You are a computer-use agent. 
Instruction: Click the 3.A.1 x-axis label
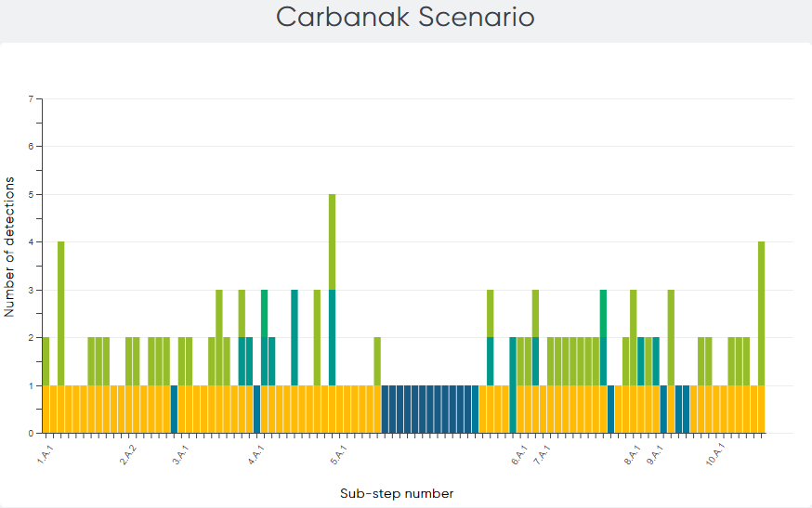click(x=180, y=454)
